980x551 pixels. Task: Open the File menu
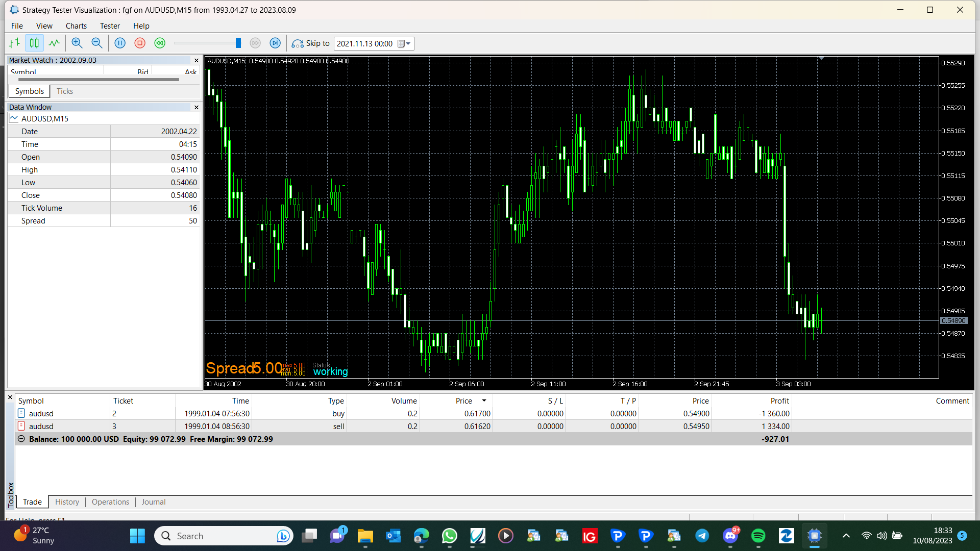point(17,26)
